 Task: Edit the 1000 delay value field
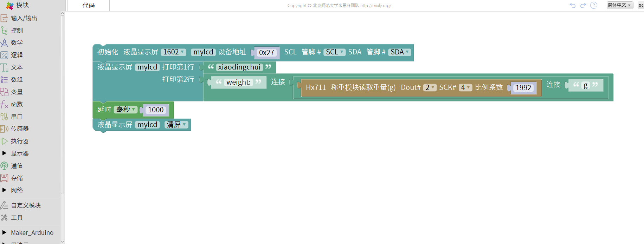(x=156, y=110)
